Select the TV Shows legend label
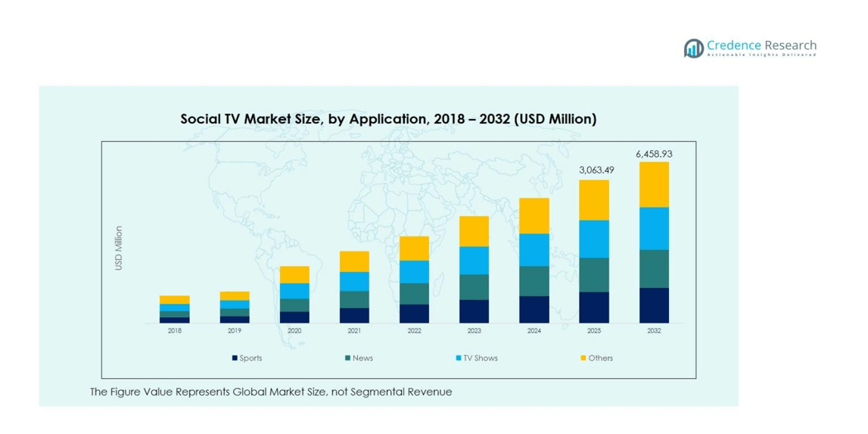Image resolution: width=868 pixels, height=434 pixels. coord(481,358)
